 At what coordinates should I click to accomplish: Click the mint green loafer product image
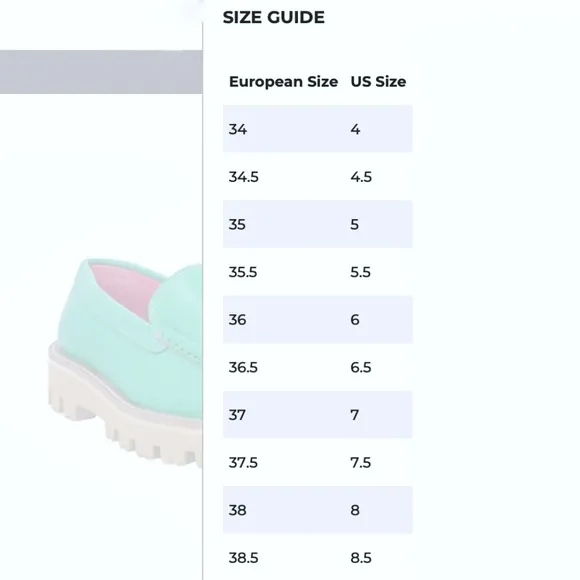[x=125, y=363]
